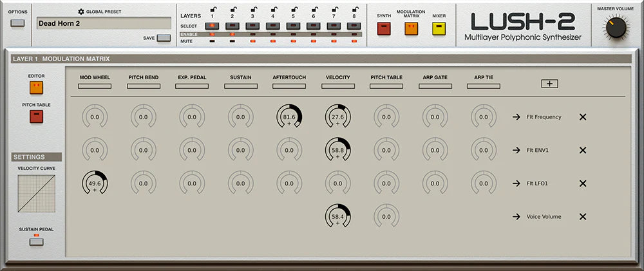Mute layer 5
This screenshot has height=271, width=644.
tap(293, 41)
